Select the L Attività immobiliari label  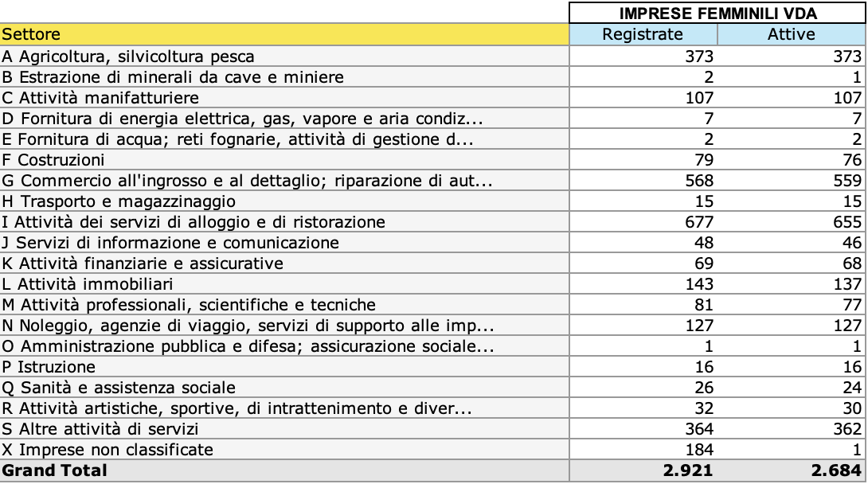[x=88, y=284]
